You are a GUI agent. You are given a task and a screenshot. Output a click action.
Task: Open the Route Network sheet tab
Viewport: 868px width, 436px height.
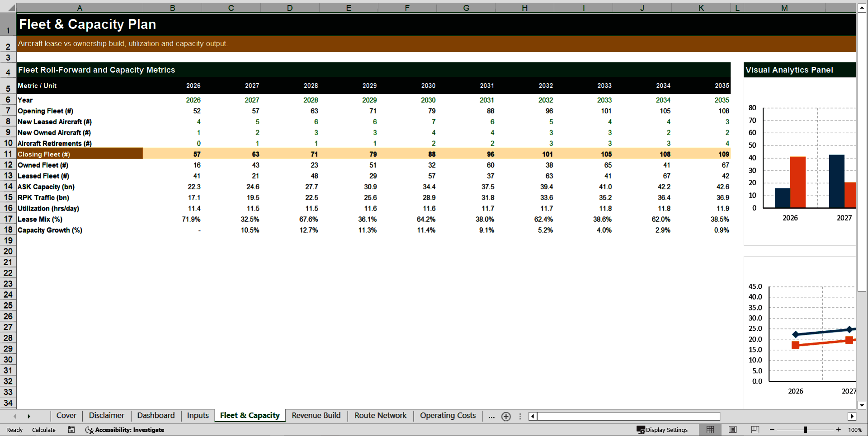(380, 416)
